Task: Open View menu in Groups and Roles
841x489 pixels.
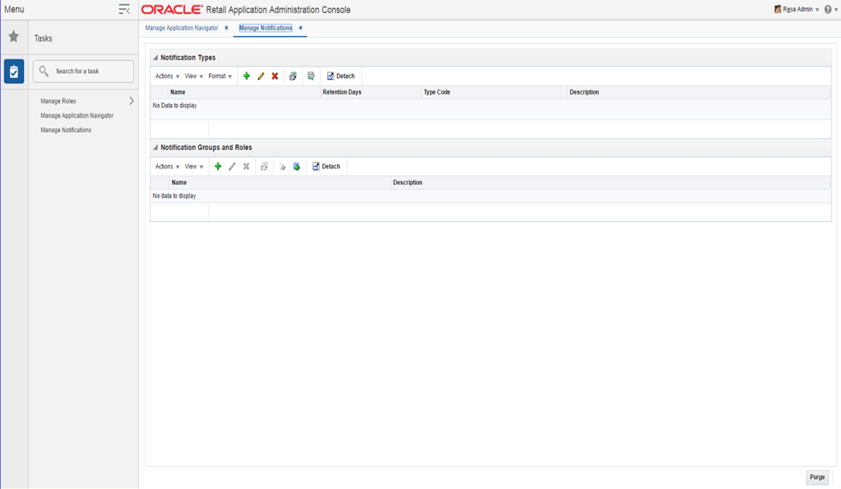Action: click(194, 166)
